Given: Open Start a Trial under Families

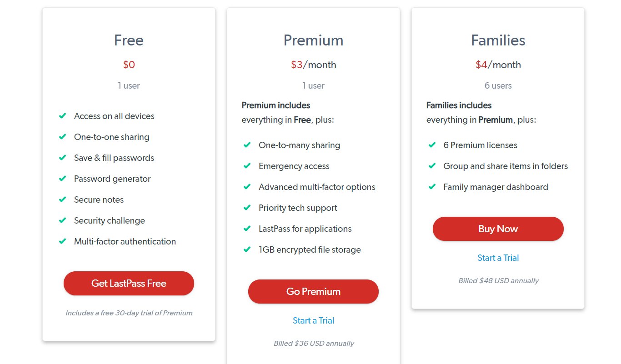Looking at the screenshot, I should [x=498, y=258].
